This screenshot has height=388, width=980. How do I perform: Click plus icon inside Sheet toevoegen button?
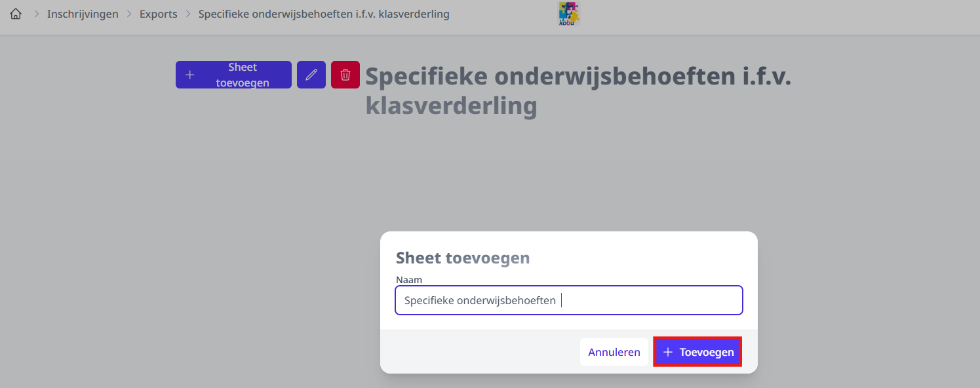coord(190,75)
